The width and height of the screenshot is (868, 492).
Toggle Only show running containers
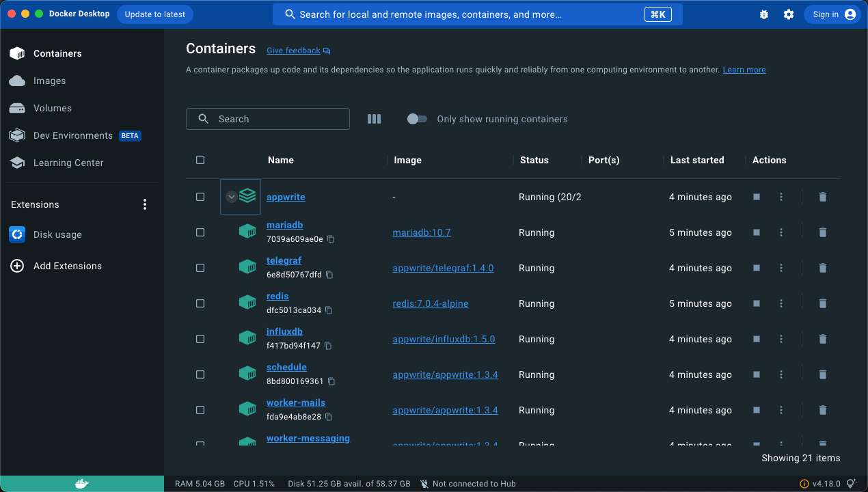pyautogui.click(x=417, y=119)
